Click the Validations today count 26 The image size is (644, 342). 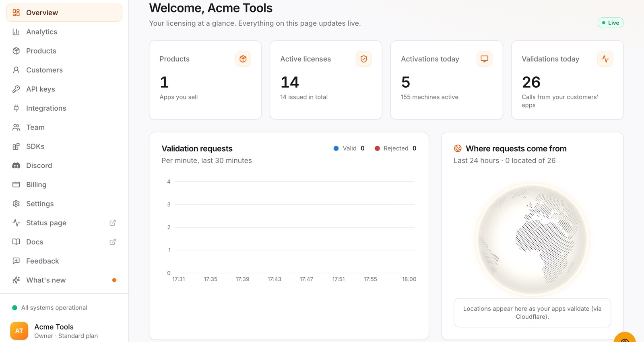click(531, 82)
